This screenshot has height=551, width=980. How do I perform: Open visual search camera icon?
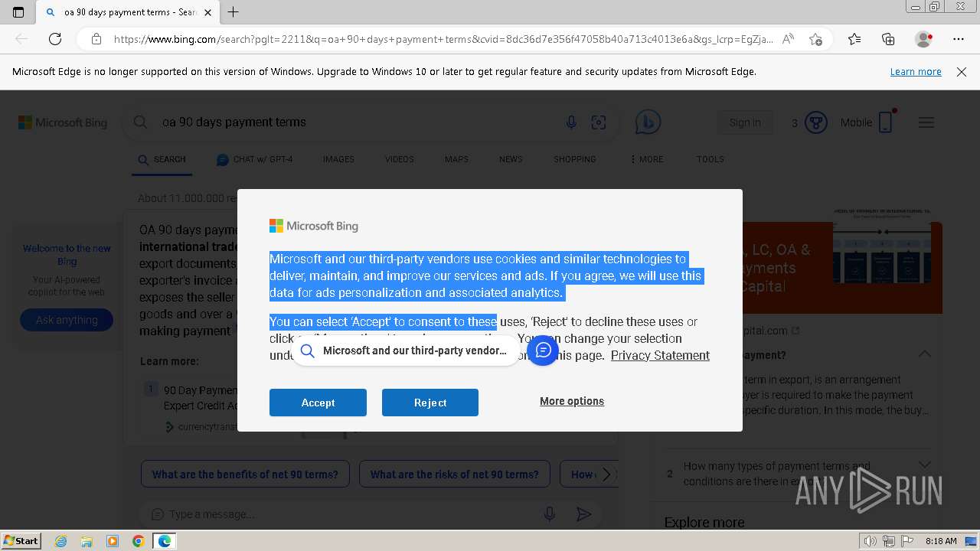pyautogui.click(x=599, y=122)
